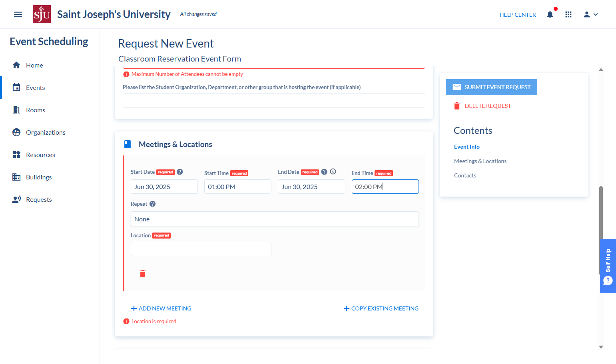
Task: Click the Requests person-voice icon
Action: (x=16, y=199)
